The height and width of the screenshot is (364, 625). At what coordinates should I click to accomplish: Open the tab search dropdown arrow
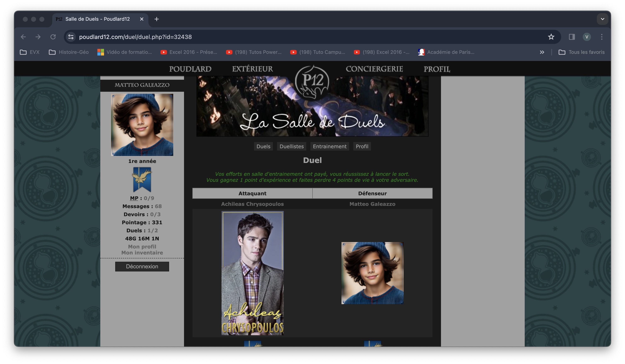click(602, 19)
